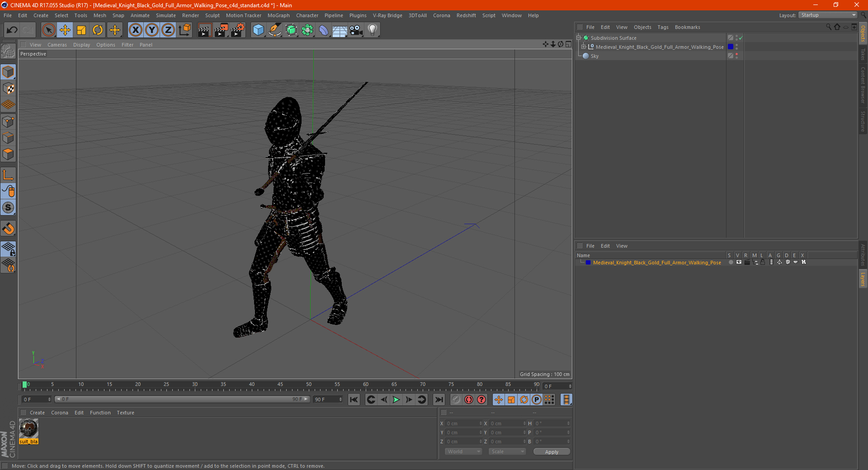Toggle Subdivision Surface green enable checkmark
Image resolution: width=868 pixels, height=470 pixels.
click(x=741, y=38)
